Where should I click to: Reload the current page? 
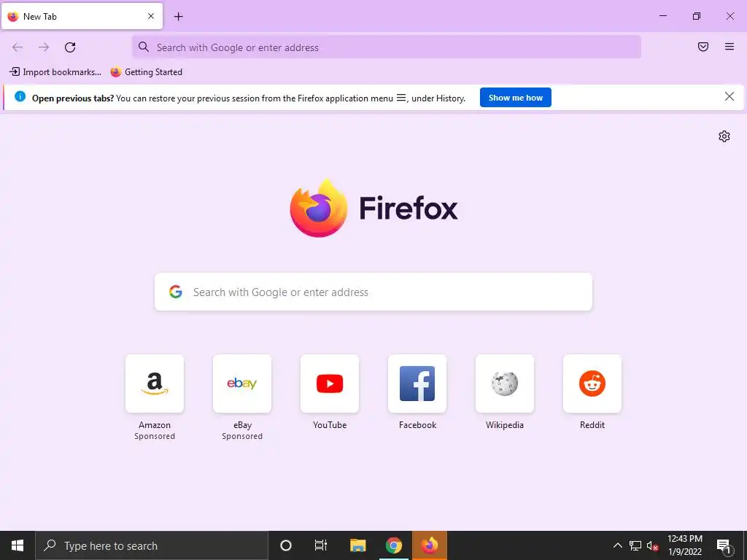(x=70, y=47)
